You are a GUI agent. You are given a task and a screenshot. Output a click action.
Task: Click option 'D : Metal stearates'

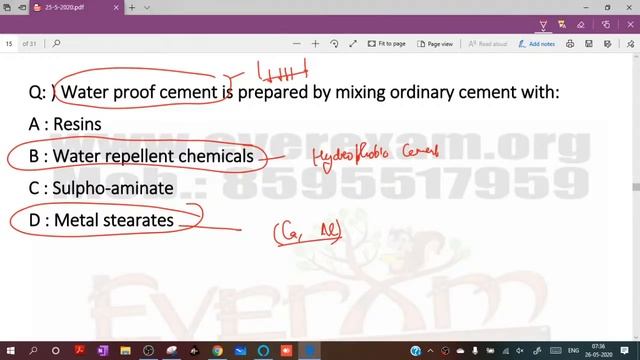[101, 220]
